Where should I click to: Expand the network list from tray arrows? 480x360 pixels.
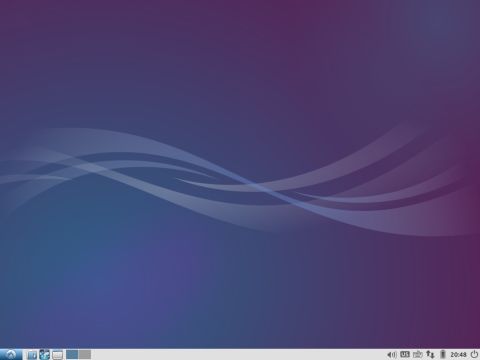click(430, 354)
